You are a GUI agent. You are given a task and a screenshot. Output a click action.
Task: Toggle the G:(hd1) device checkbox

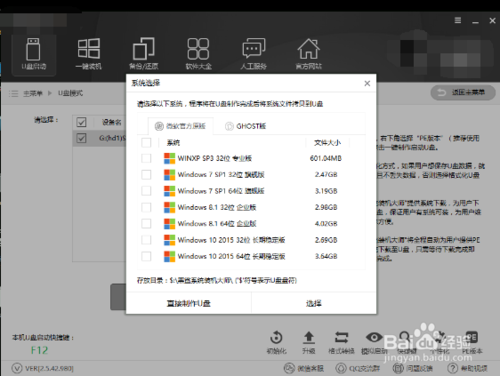81,138
